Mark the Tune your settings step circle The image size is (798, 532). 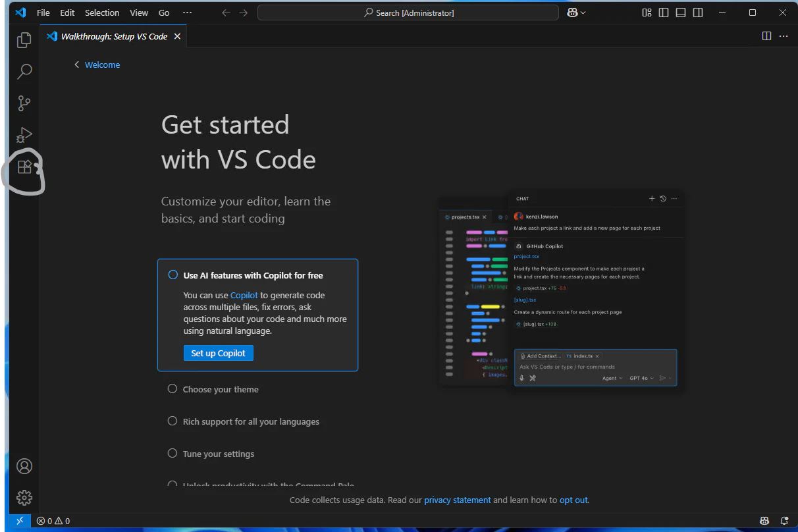[x=173, y=453]
